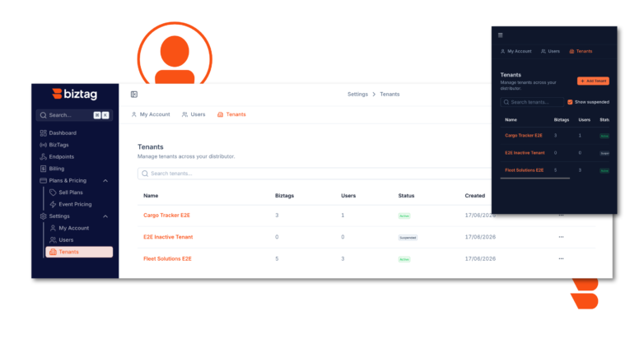Click the Suspended badge for E2E Inactive Tenant
The image size is (644, 362).
coord(408,238)
